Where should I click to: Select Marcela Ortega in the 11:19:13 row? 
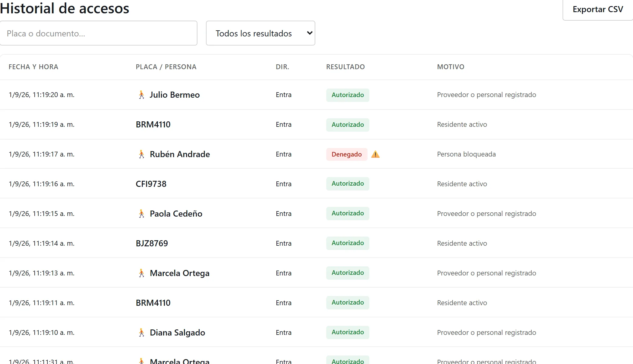click(180, 273)
